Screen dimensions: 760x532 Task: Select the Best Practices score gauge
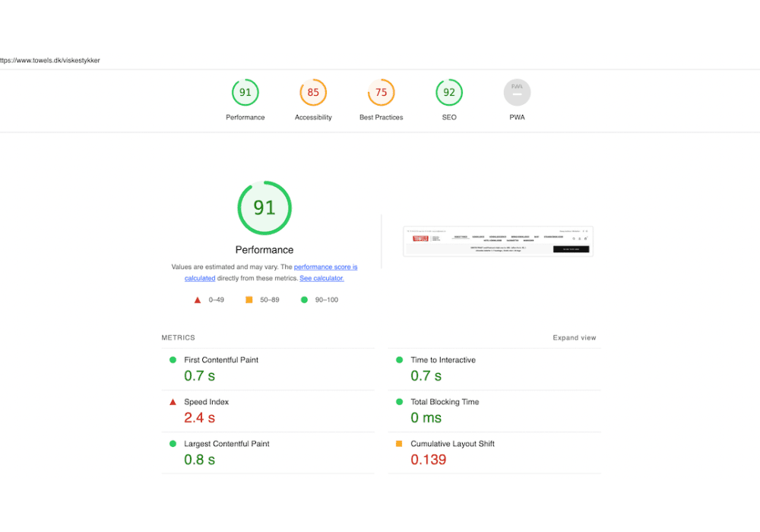[381, 92]
